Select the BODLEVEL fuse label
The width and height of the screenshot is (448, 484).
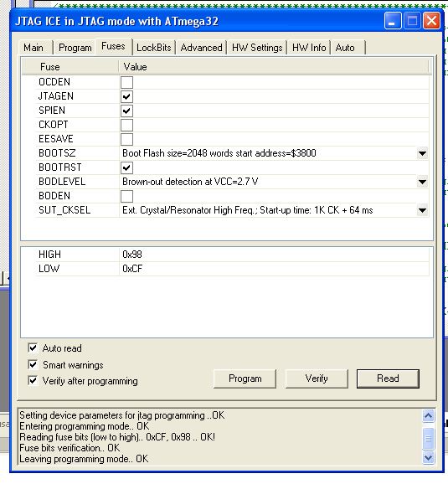pyautogui.click(x=62, y=181)
